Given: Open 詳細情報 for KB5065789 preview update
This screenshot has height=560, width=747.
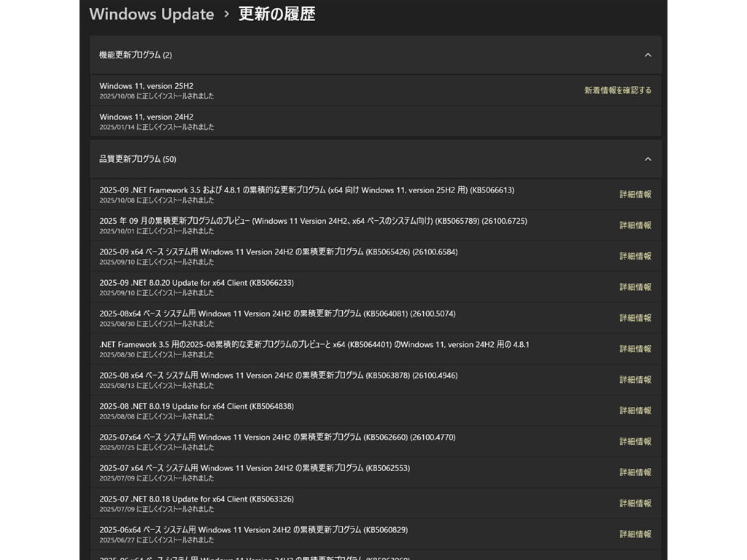Looking at the screenshot, I should (x=635, y=225).
